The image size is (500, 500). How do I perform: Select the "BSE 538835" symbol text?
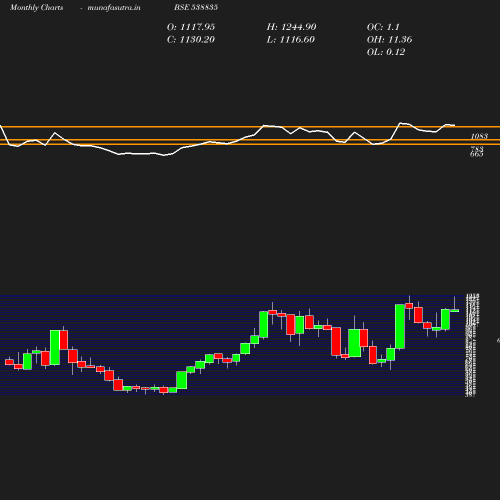point(196,7)
